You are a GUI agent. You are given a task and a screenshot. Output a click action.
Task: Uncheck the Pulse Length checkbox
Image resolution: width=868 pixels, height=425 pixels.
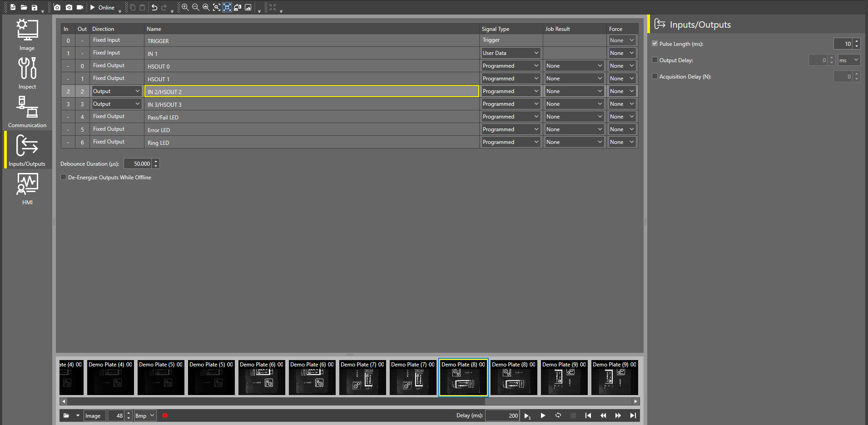(x=655, y=44)
